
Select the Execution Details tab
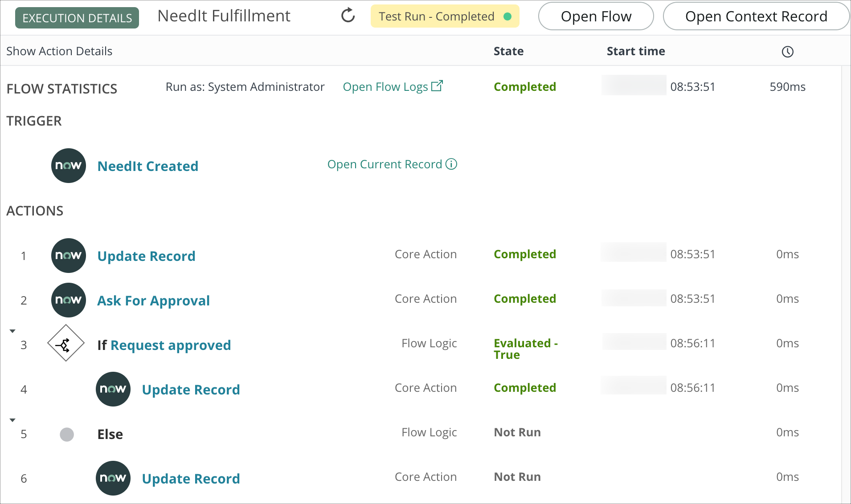76,17
